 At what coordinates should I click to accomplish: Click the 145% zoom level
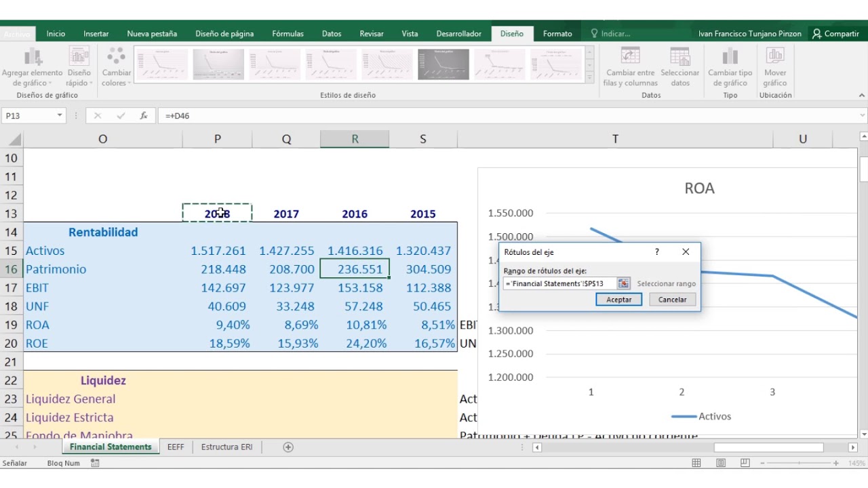(856, 463)
